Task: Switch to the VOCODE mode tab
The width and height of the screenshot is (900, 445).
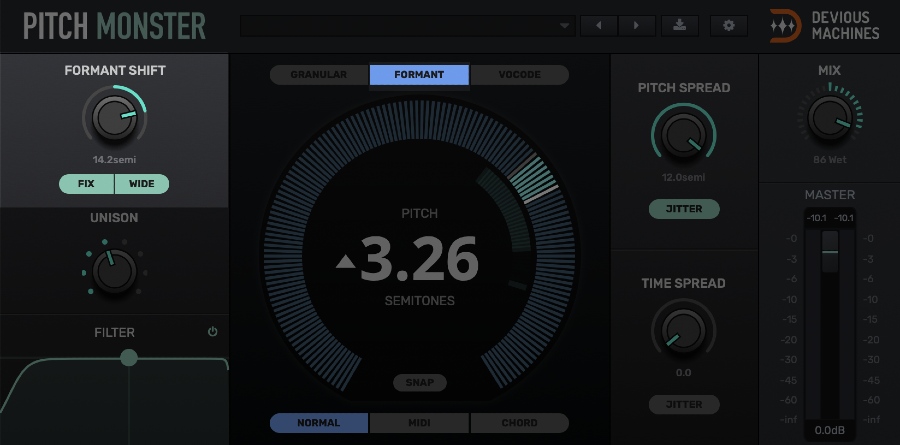Action: pyautogui.click(x=519, y=75)
